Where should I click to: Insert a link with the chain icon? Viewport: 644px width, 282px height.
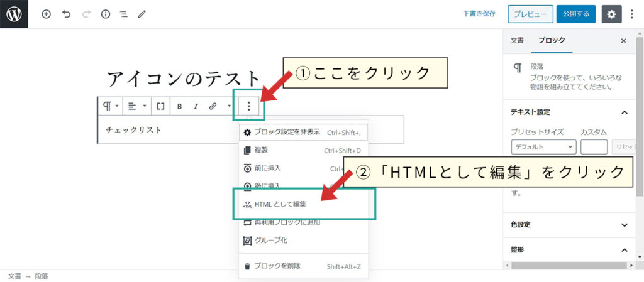[x=213, y=106]
